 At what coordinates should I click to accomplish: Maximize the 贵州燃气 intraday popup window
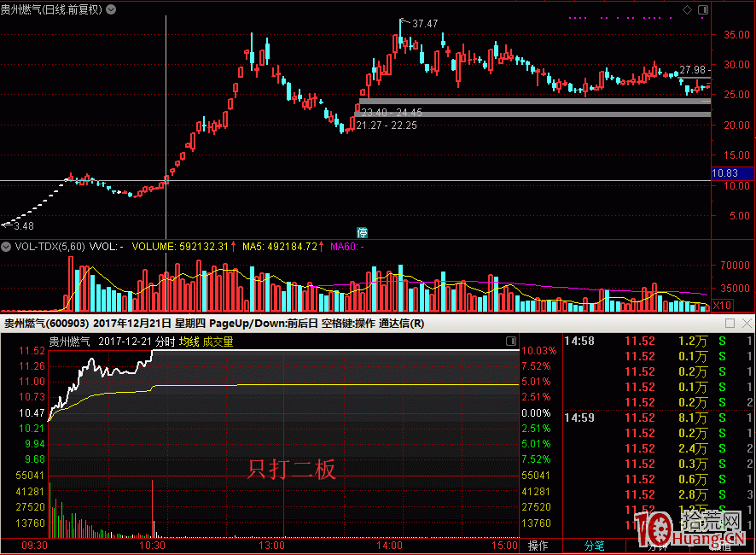pyautogui.click(x=730, y=323)
